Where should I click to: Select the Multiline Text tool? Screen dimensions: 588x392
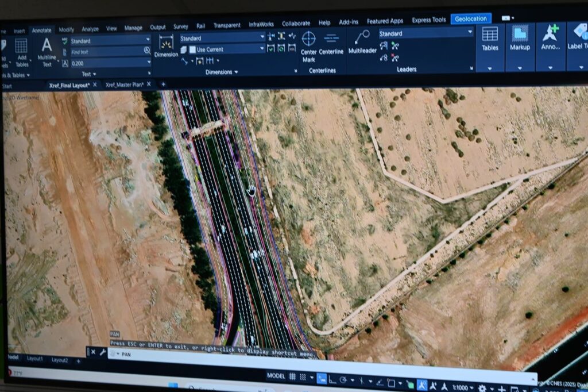tap(47, 50)
